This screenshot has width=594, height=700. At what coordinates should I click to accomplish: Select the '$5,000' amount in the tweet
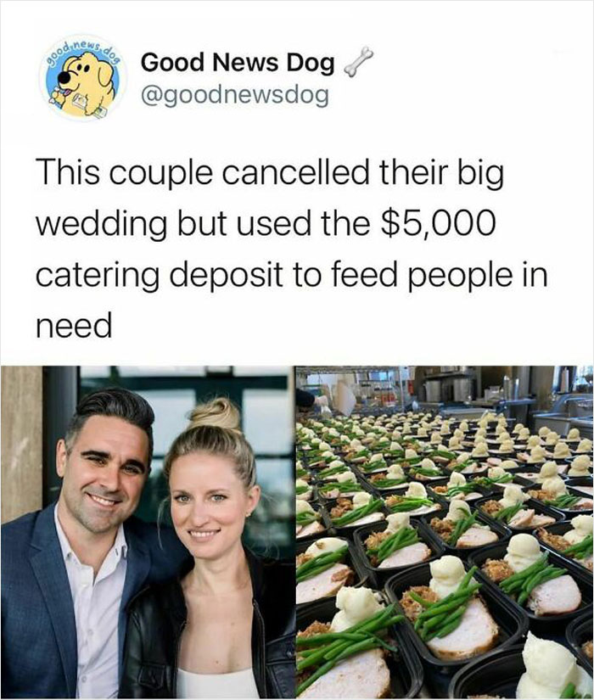pos(438,223)
